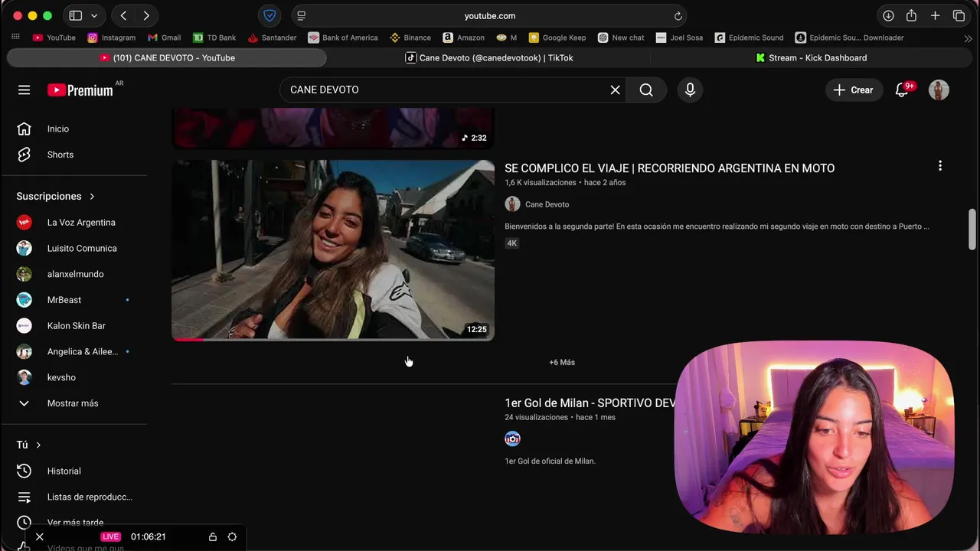Open Kalon Skin Bar subscription
The width and height of the screenshot is (980, 551).
click(74, 326)
